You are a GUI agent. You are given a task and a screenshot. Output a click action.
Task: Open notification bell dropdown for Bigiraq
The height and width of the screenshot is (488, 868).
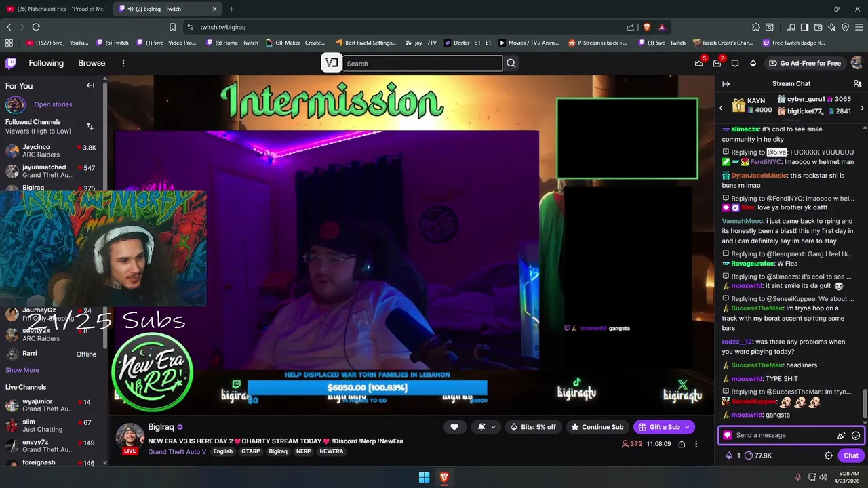[x=486, y=427]
